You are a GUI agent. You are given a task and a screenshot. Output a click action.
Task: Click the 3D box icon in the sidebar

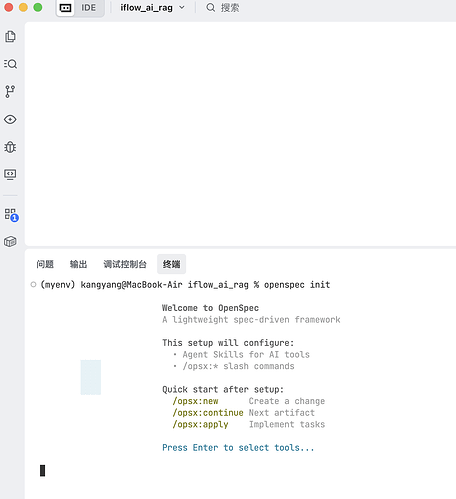pos(10,241)
